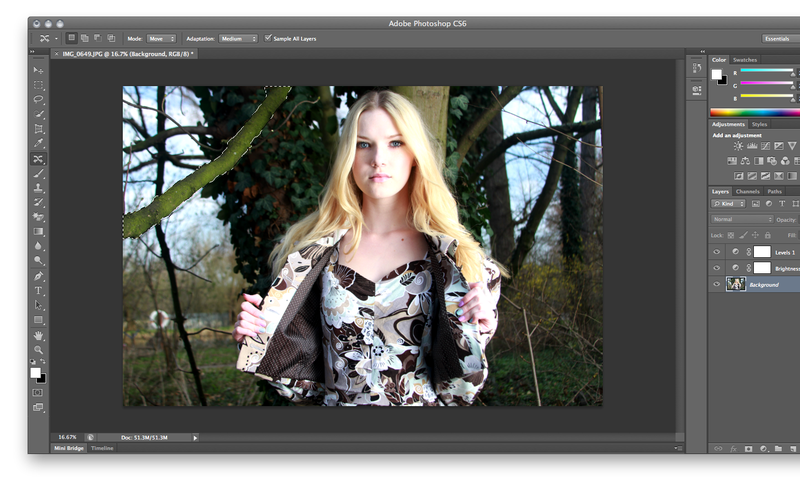800x490 pixels.
Task: Toggle lock transparent pixels
Action: (x=731, y=235)
